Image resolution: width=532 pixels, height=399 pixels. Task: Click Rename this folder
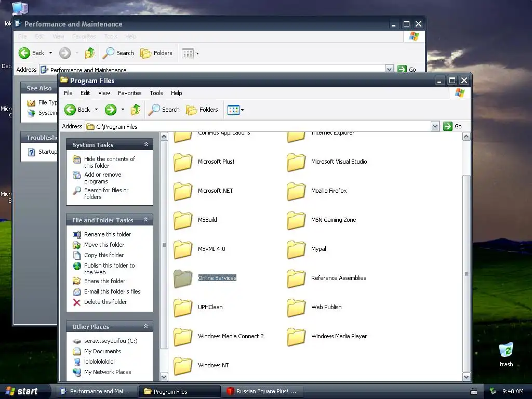click(x=108, y=234)
